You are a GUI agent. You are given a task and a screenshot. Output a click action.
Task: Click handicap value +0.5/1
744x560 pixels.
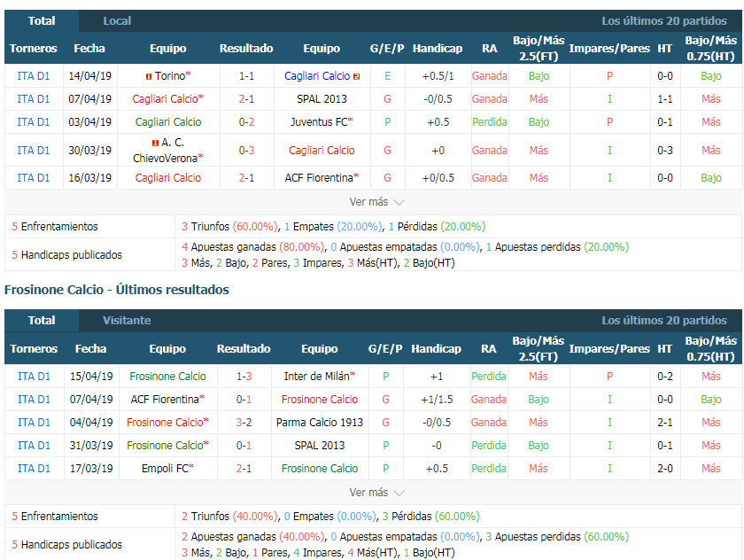click(438, 76)
